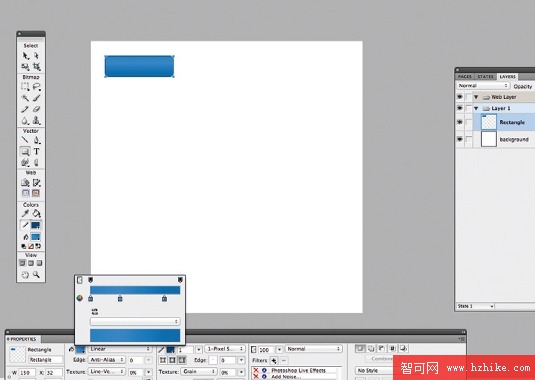Select the Eraser tool
This screenshot has width=535, height=380.
37,109
